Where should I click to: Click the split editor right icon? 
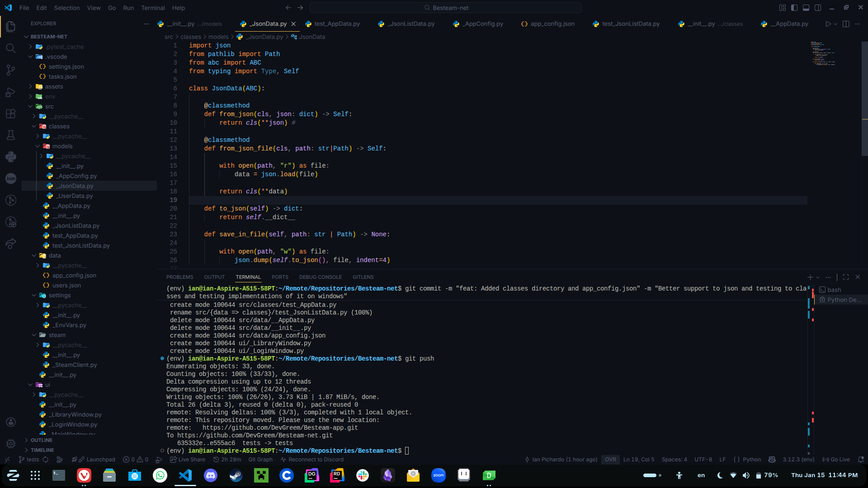click(846, 24)
